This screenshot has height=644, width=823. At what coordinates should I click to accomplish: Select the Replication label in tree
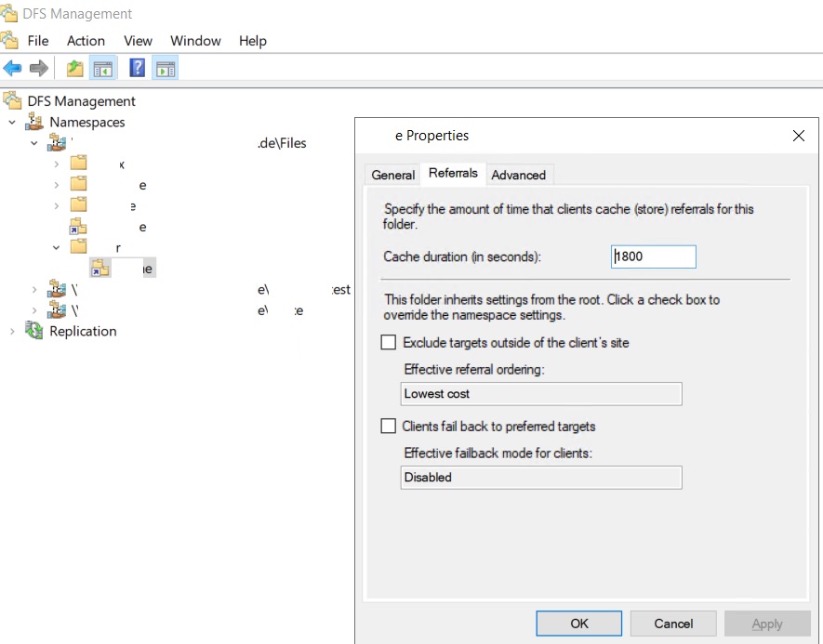click(x=83, y=332)
